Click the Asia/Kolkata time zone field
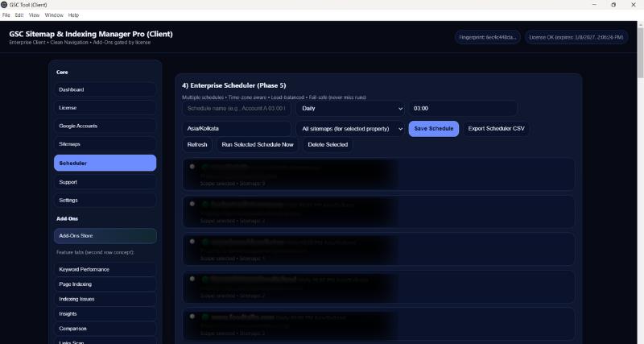 pyautogui.click(x=237, y=128)
